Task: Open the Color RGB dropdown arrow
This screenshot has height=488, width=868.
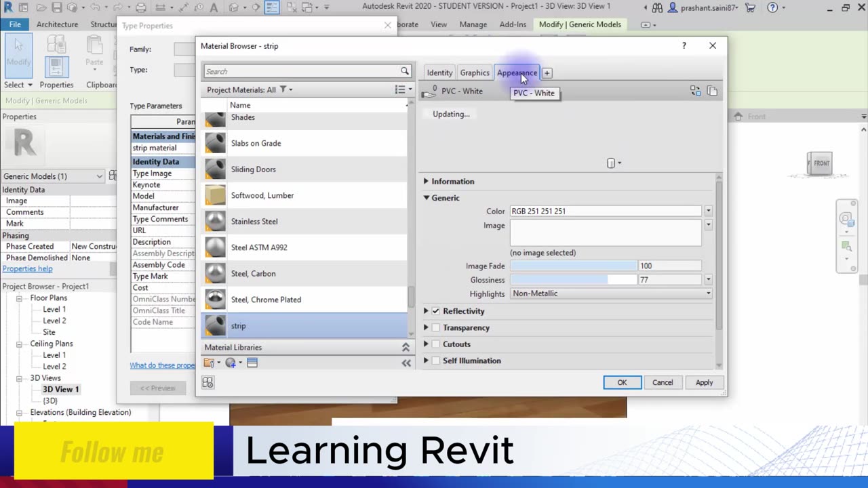Action: (x=708, y=211)
